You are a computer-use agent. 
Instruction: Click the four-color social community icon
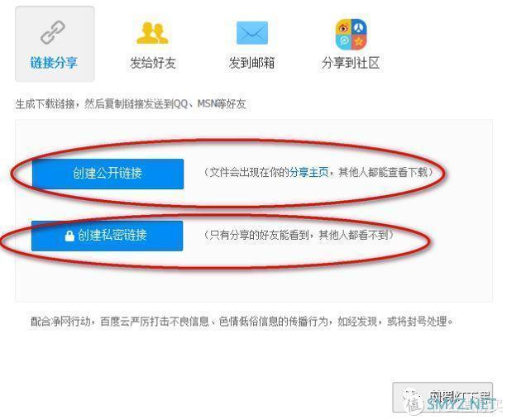[351, 34]
